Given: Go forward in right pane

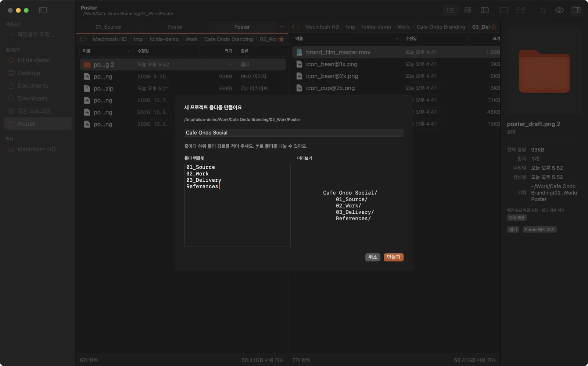Looking at the screenshot, I should [x=298, y=27].
